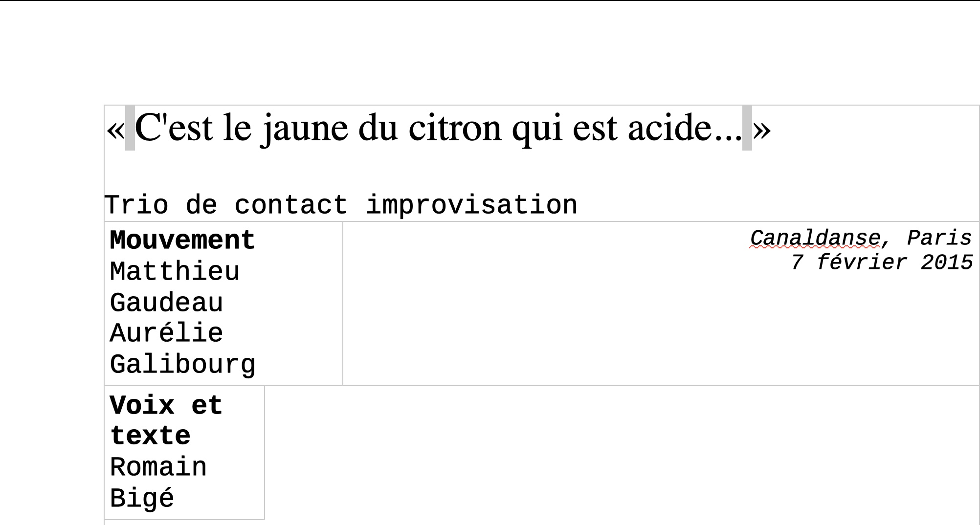Click the word "improvisation" in the subtitle
This screenshot has height=525, width=980.
(471, 205)
